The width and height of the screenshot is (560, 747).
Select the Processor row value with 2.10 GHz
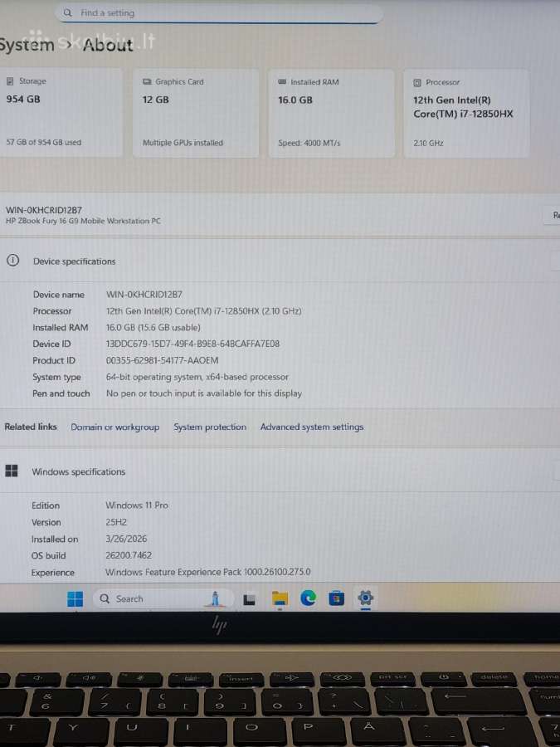tap(204, 311)
